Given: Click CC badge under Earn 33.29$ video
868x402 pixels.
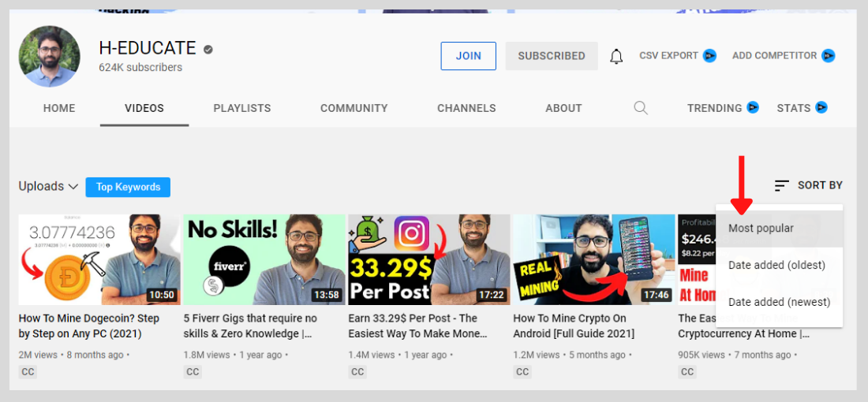Looking at the screenshot, I should [357, 372].
